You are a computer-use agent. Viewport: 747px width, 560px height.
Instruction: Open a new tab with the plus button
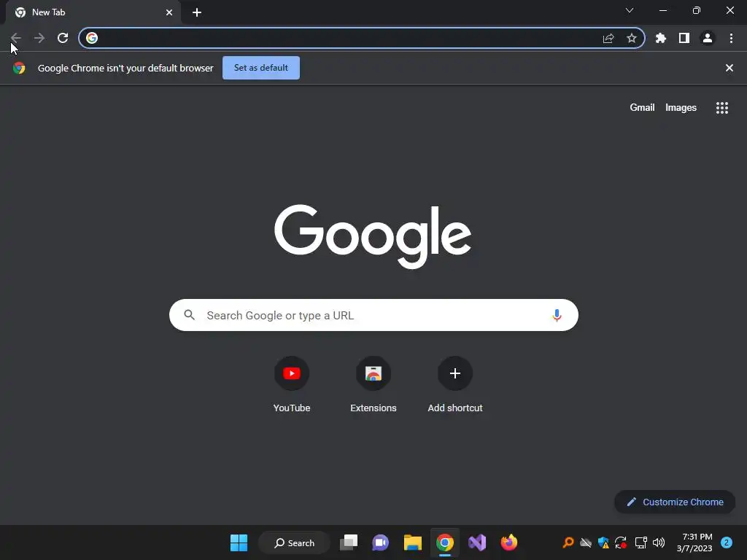(x=197, y=12)
